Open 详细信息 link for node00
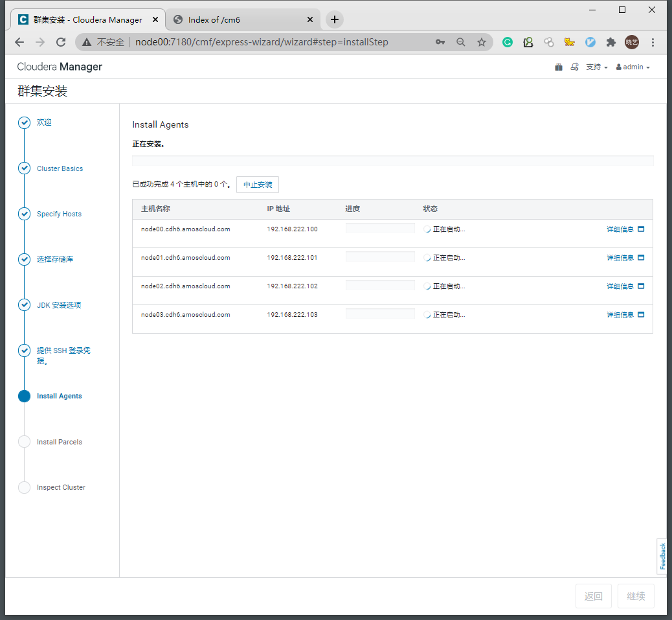Screen dimensions: 672x620 (620, 229)
